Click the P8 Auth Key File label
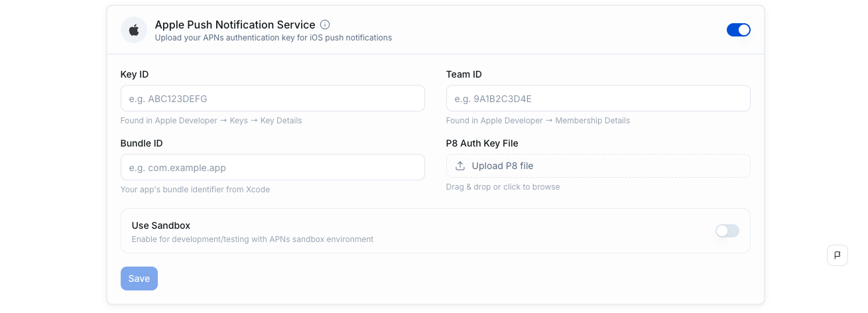868x313 pixels. 482,143
